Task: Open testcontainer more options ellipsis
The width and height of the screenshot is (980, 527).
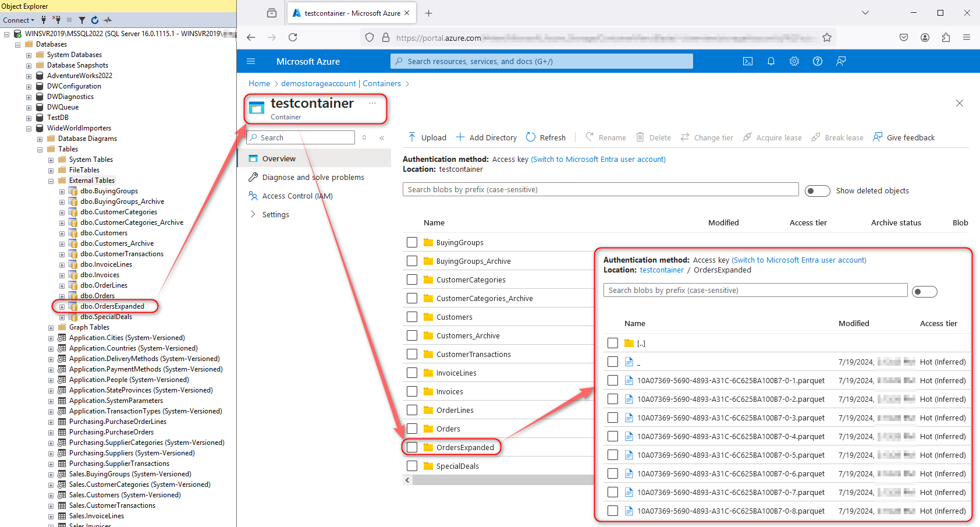Action: [x=372, y=103]
